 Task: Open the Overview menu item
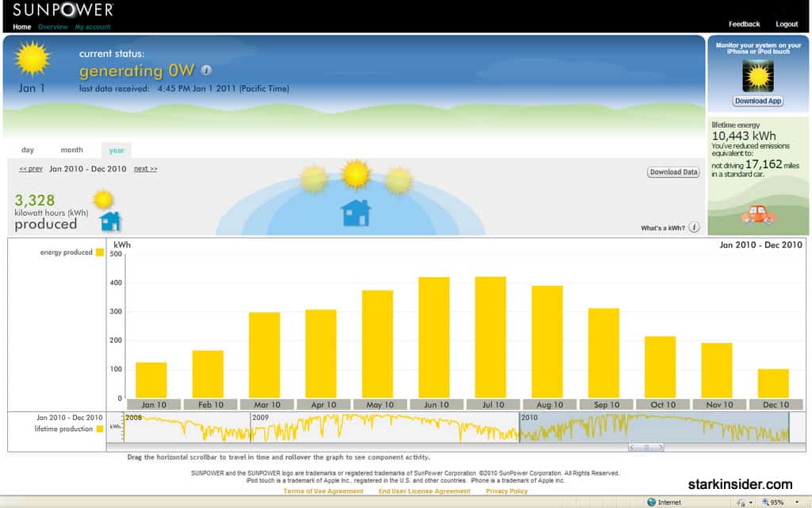point(53,27)
